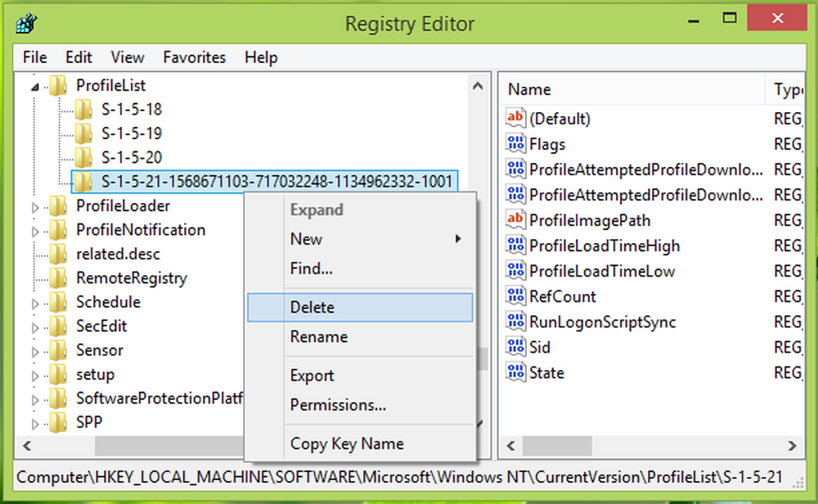
Task: Open the Help menu
Action: (261, 57)
